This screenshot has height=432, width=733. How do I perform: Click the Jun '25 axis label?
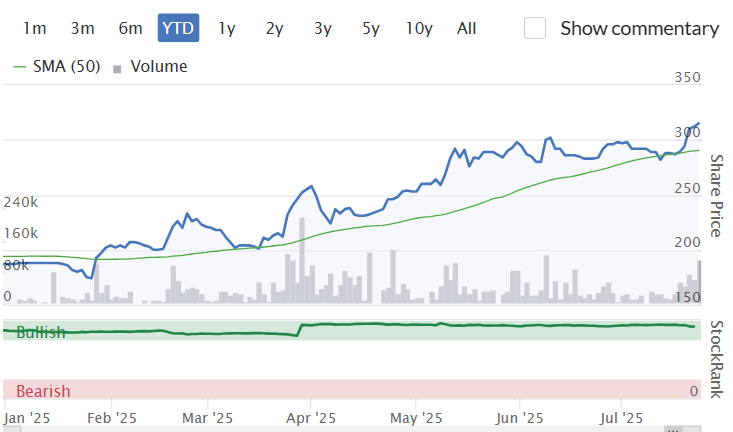519,418
